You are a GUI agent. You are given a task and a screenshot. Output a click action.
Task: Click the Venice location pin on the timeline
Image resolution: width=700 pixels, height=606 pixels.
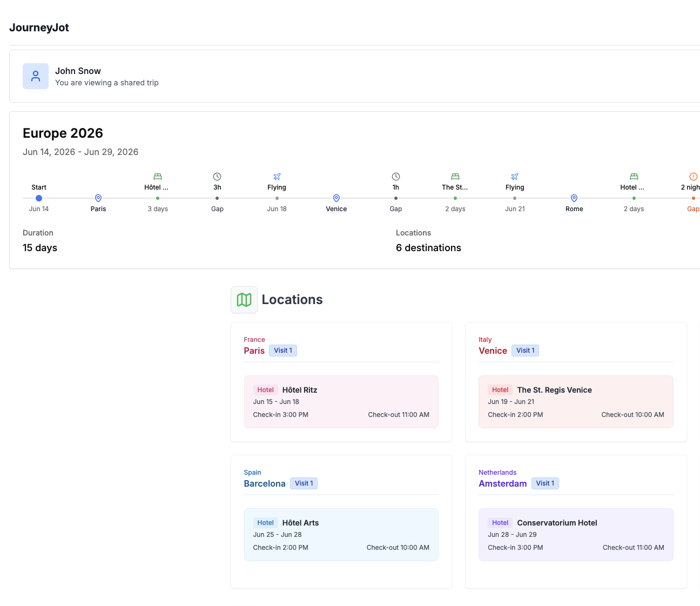[x=336, y=198]
